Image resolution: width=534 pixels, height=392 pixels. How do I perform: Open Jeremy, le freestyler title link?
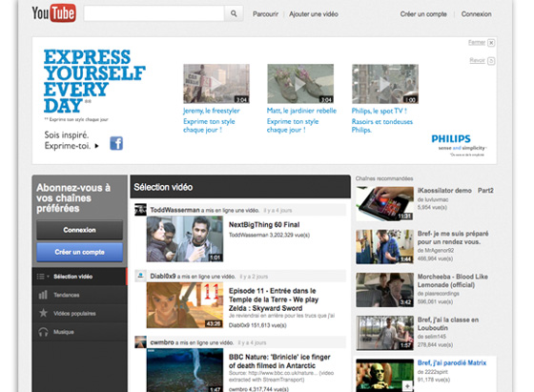coord(211,111)
